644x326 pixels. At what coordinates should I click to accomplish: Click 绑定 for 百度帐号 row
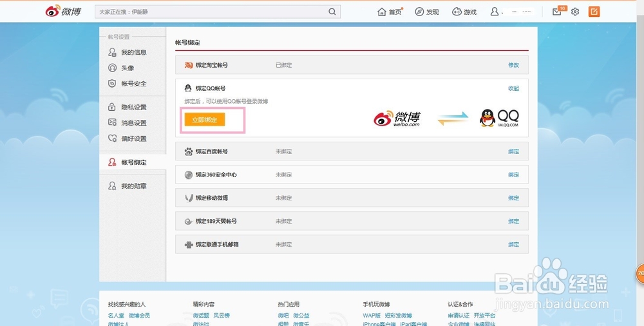click(x=513, y=151)
